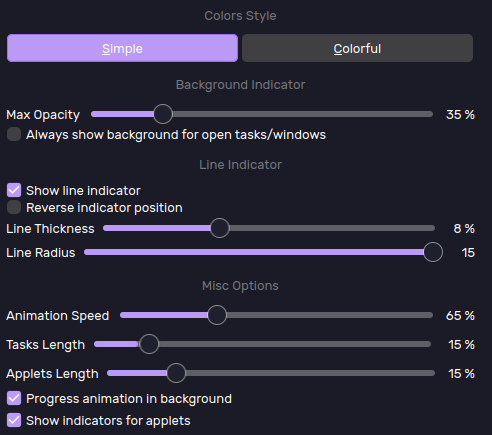Viewport: 492px width, 435px height.
Task: Uncheck the Show line indicator checkbox
Action: tap(14, 190)
